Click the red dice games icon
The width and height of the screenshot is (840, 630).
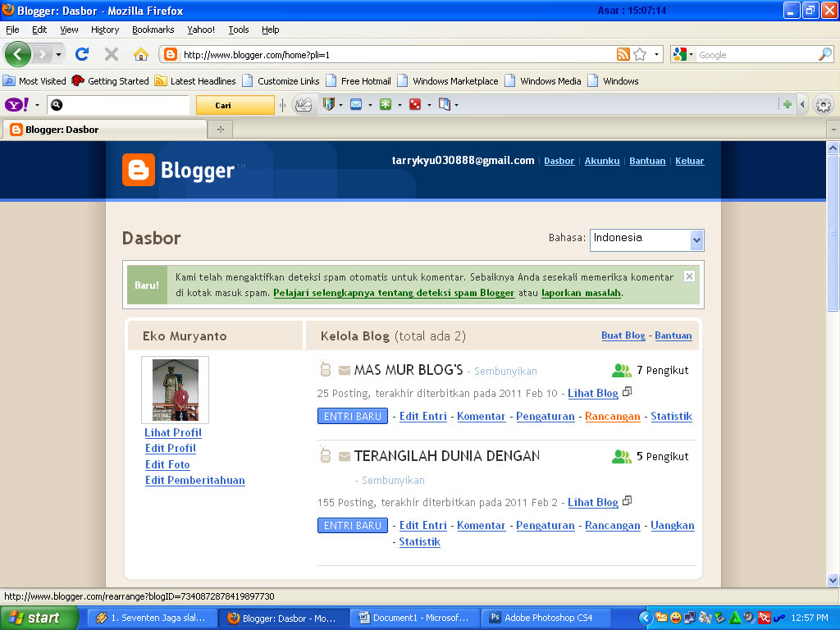point(414,104)
